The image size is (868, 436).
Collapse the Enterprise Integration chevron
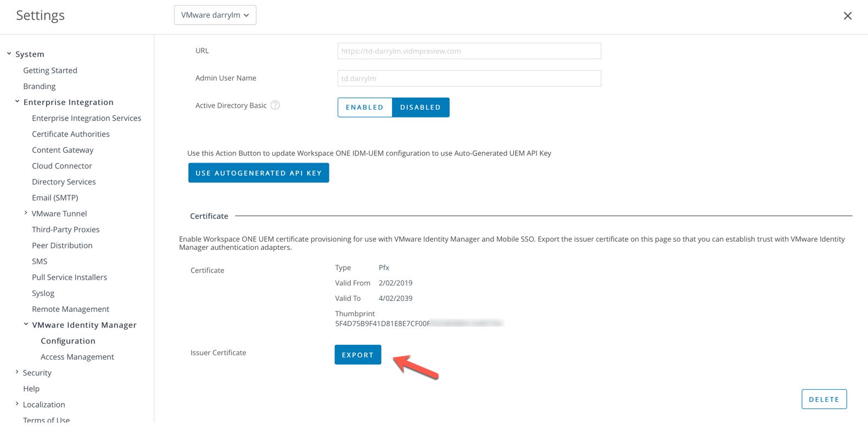point(18,102)
